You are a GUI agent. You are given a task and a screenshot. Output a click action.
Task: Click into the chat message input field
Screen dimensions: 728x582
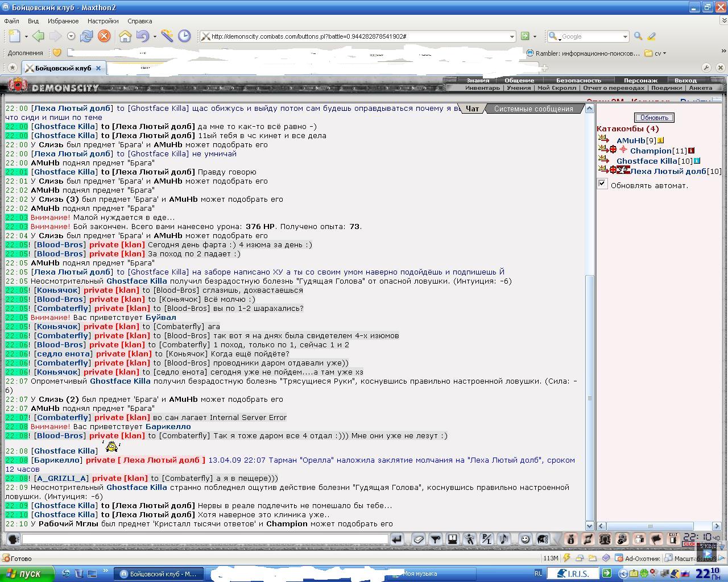205,539
